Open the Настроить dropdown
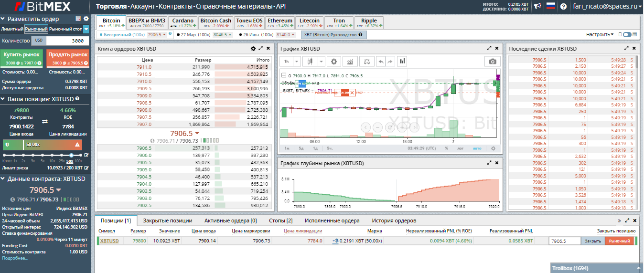 tap(600, 35)
